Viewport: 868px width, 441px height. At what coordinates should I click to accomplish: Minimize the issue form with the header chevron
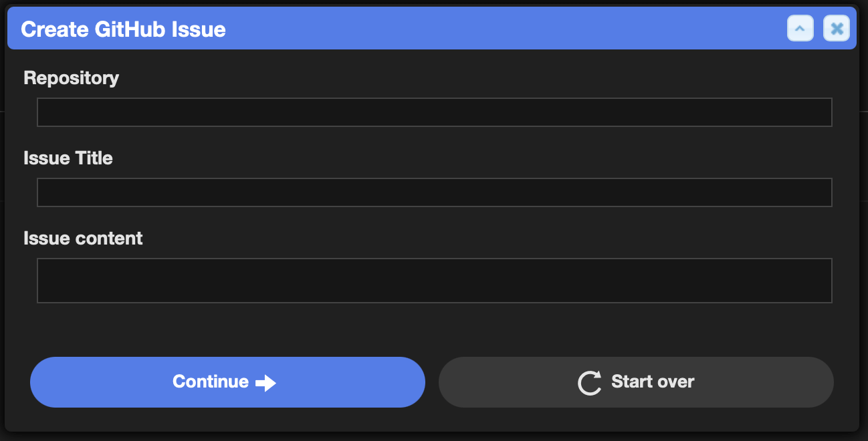[x=800, y=29]
